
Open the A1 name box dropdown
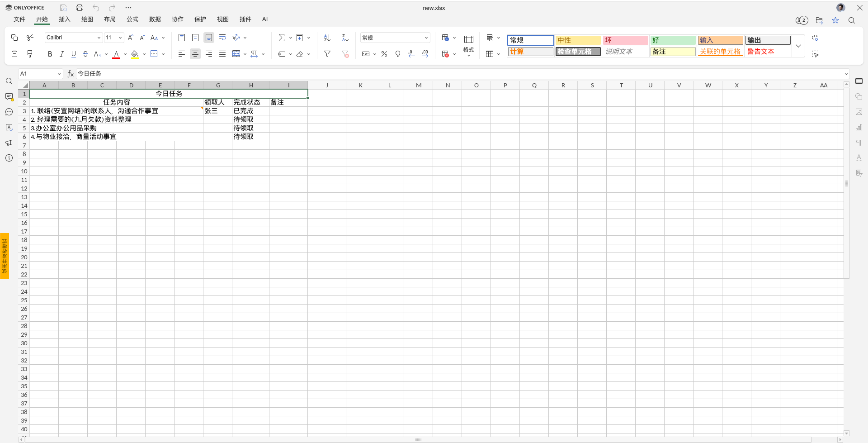(x=59, y=74)
